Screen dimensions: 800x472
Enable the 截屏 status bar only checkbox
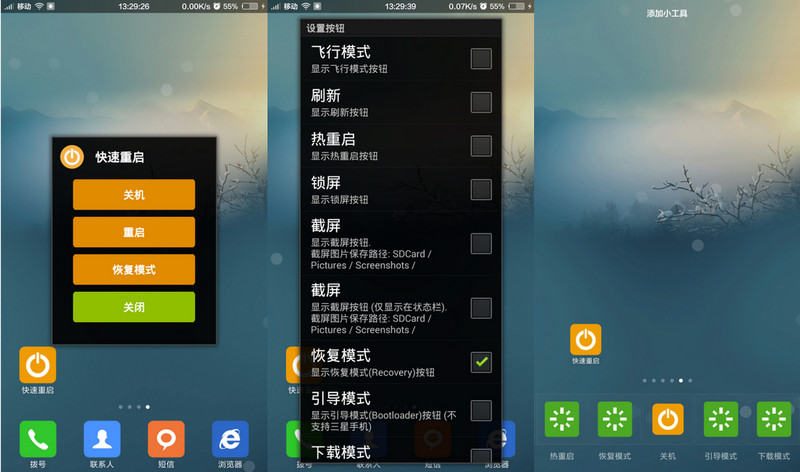point(481,308)
